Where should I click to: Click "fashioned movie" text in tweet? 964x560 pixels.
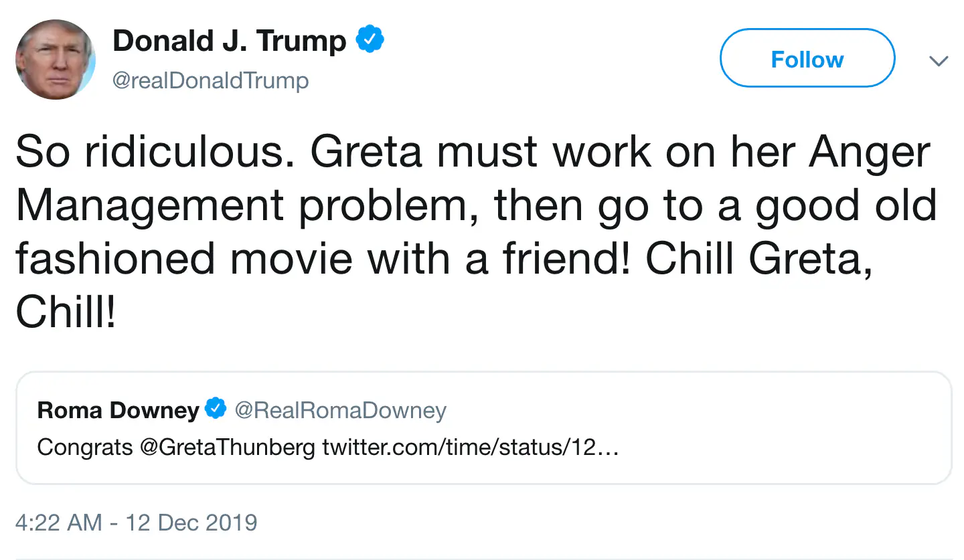point(185,258)
